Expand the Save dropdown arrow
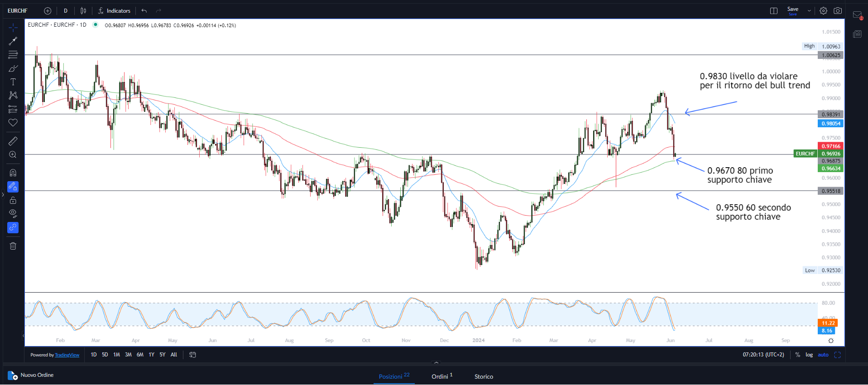The image size is (868, 385). pyautogui.click(x=809, y=11)
